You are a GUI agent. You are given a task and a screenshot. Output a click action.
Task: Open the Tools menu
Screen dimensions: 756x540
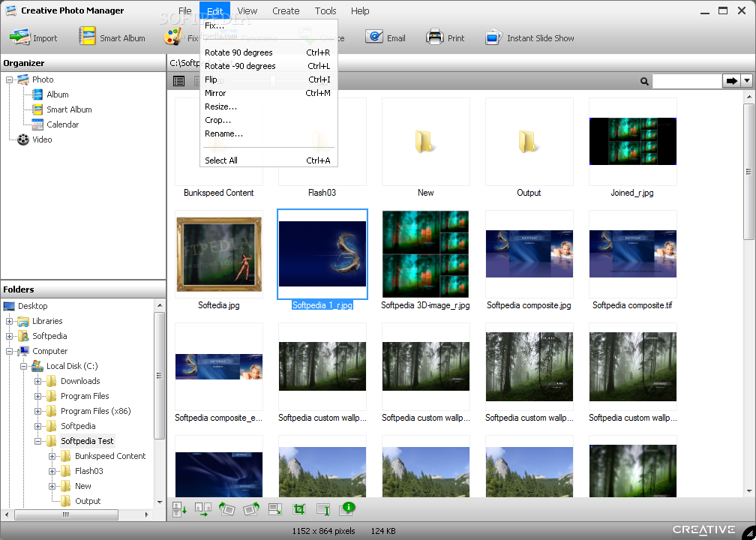[x=325, y=10]
